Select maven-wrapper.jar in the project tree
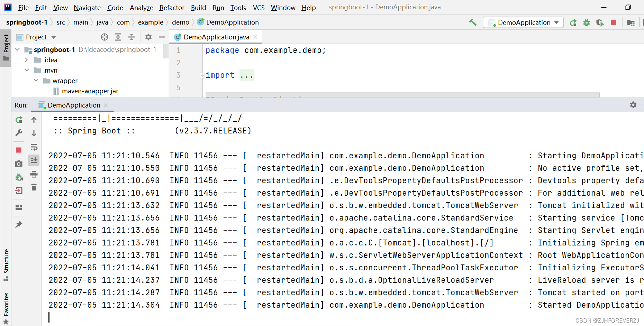 (90, 91)
